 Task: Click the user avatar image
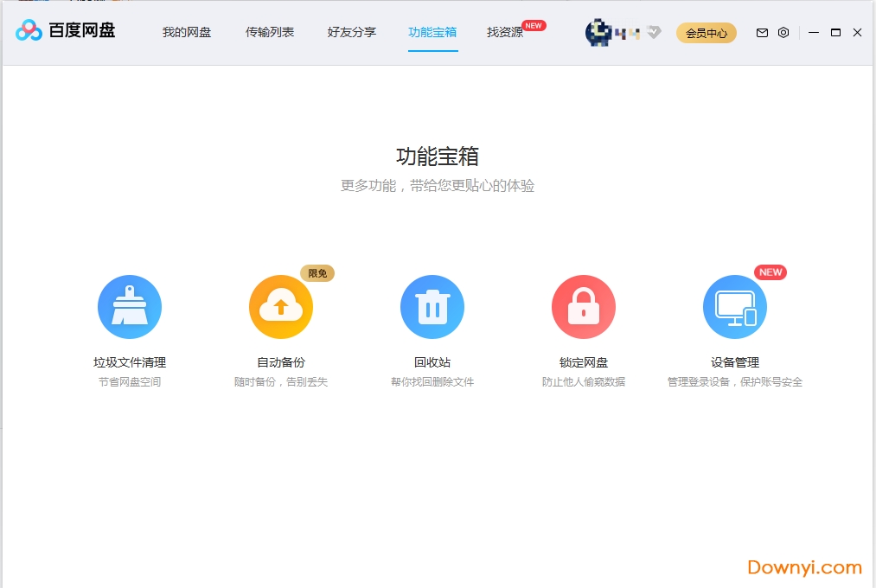click(x=600, y=32)
